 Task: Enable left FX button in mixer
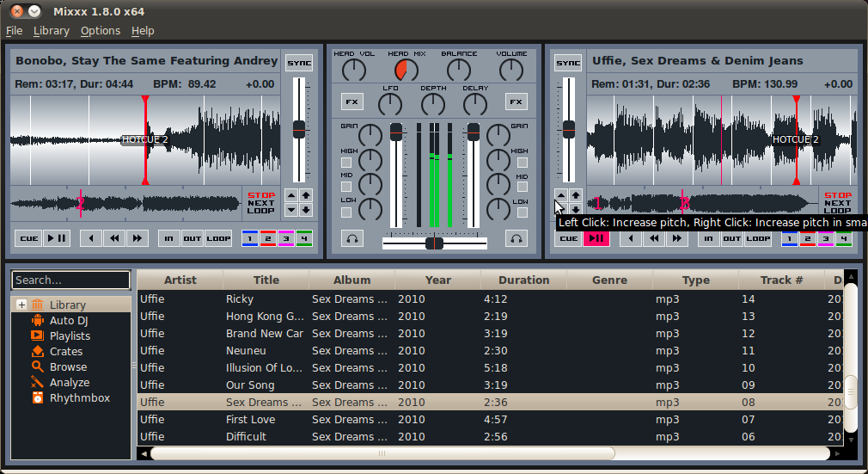coord(352,102)
